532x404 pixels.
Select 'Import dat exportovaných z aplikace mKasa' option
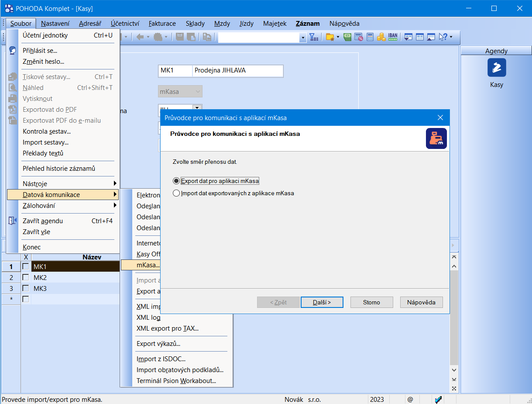pos(176,193)
